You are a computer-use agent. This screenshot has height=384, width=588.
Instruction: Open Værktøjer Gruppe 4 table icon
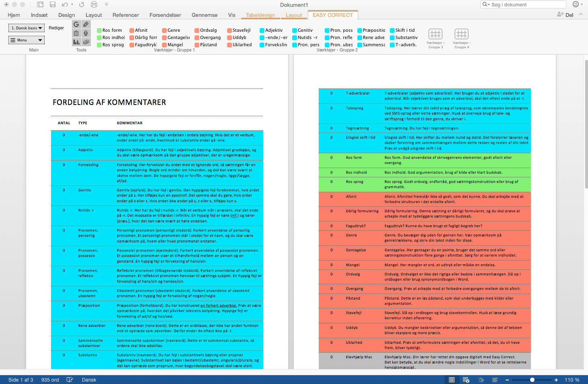(x=461, y=34)
